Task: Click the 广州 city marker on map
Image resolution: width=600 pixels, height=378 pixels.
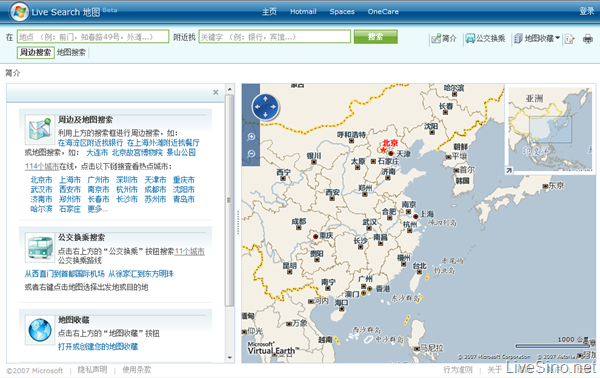Action: coord(363,286)
